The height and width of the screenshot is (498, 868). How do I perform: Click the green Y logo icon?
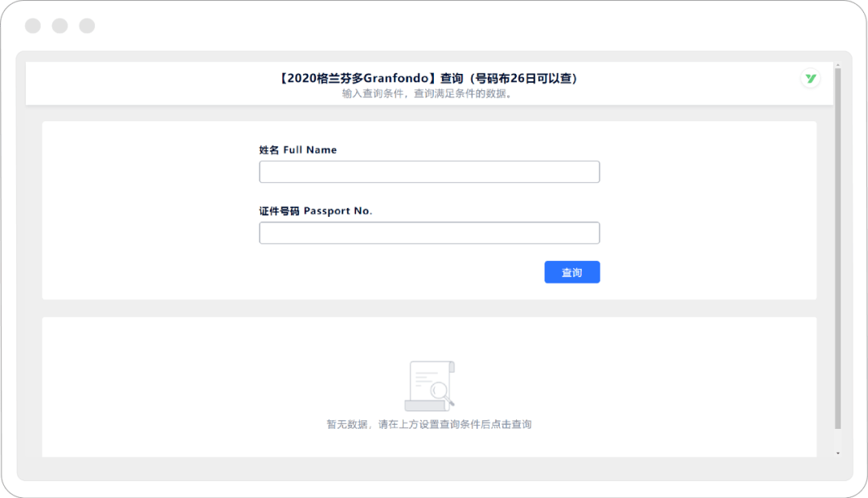pos(810,79)
